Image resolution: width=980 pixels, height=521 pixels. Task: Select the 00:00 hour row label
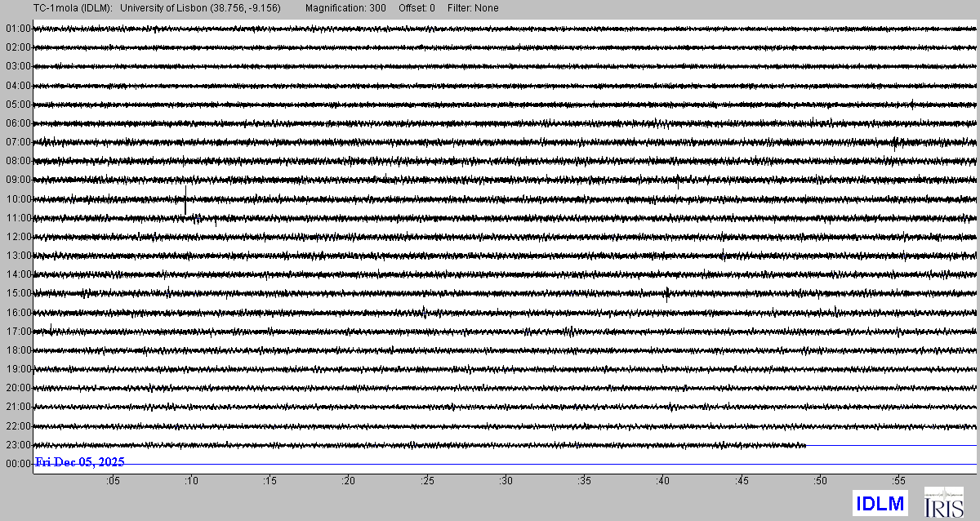point(18,464)
